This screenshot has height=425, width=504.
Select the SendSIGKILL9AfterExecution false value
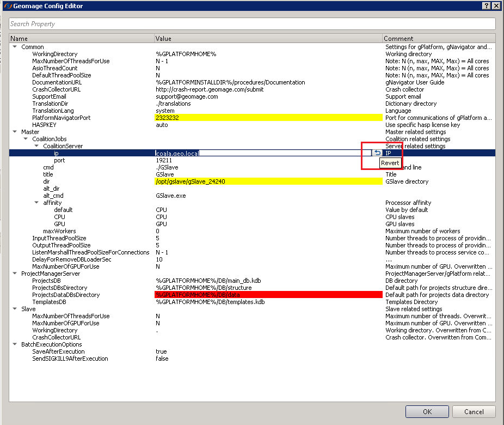point(162,359)
